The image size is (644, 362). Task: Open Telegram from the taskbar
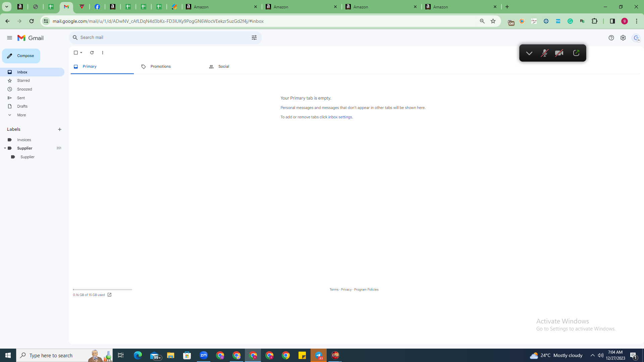(319, 355)
